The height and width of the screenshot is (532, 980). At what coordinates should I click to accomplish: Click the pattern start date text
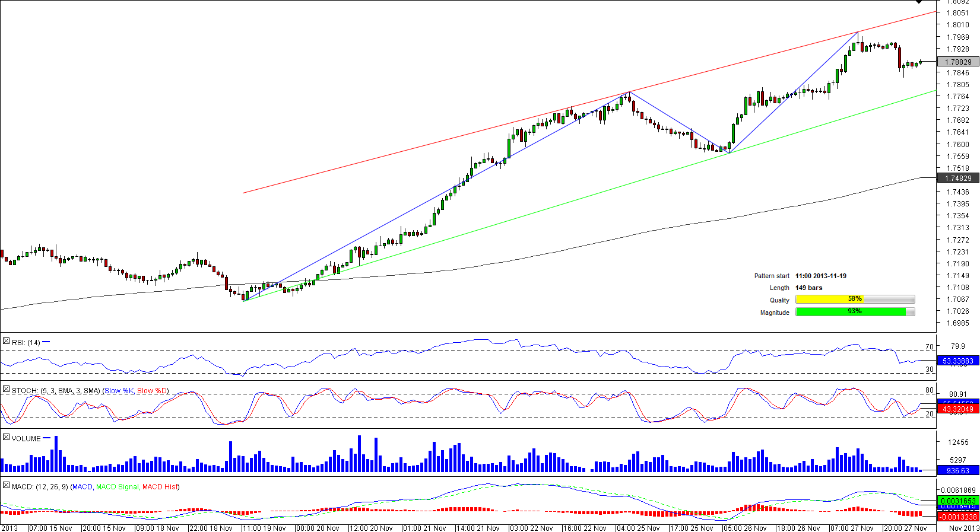821,276
